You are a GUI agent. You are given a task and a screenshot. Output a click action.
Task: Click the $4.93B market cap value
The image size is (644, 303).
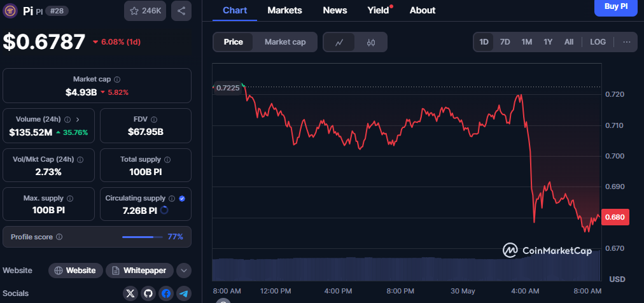coord(81,92)
